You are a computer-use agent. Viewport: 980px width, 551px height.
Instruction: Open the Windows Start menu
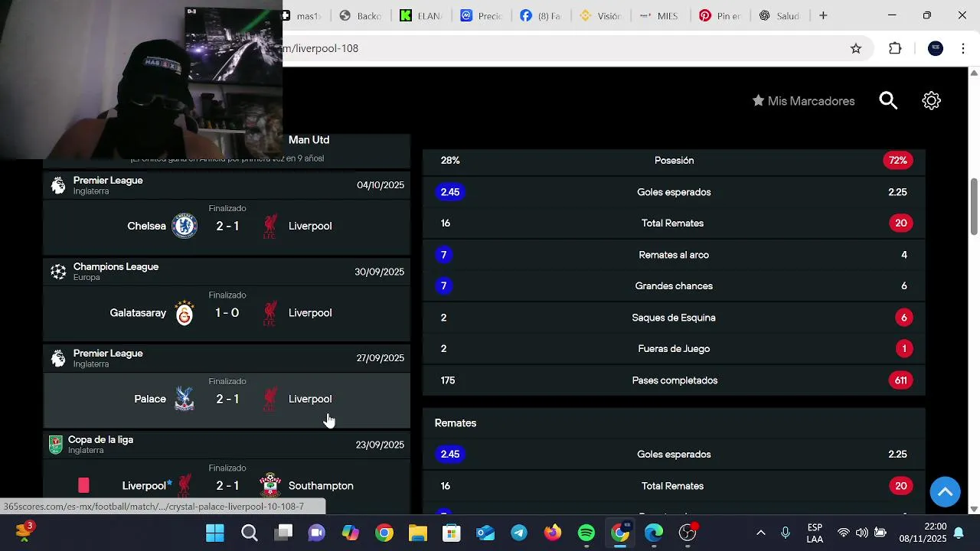tap(215, 533)
